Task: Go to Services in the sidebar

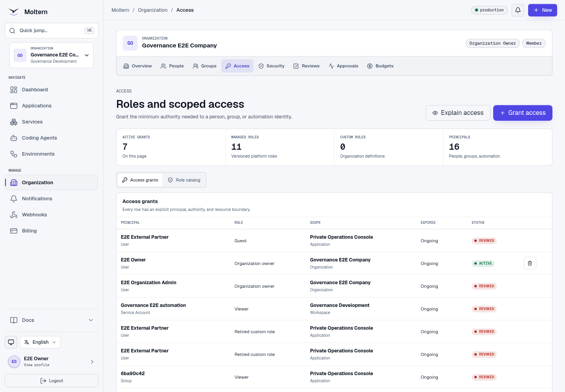Action: [x=51, y=122]
